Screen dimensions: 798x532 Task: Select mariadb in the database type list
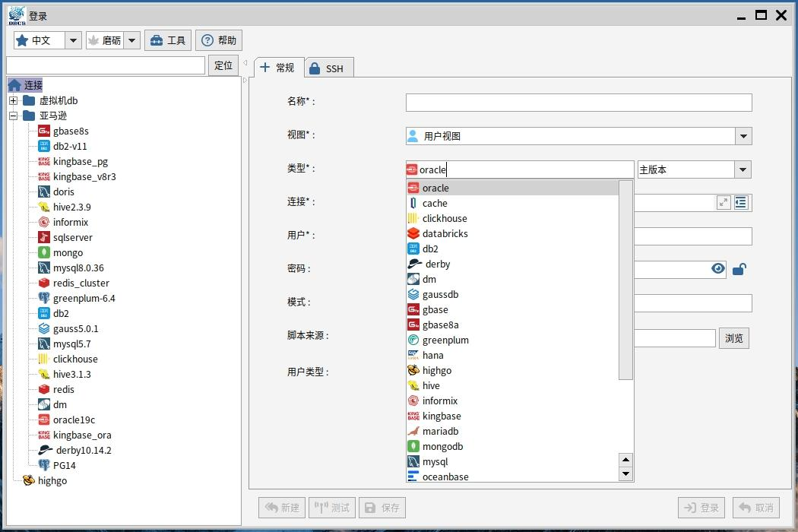point(440,431)
